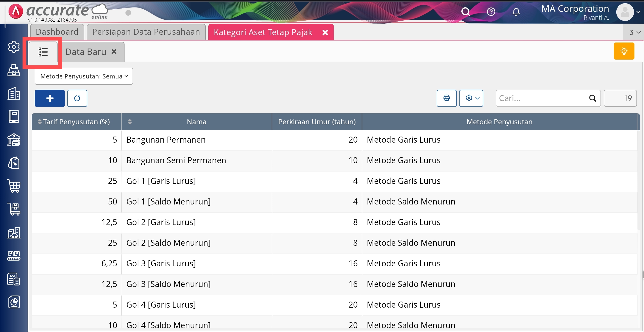Click the Rp price tag sidebar icon
The image size is (644, 332).
click(14, 163)
